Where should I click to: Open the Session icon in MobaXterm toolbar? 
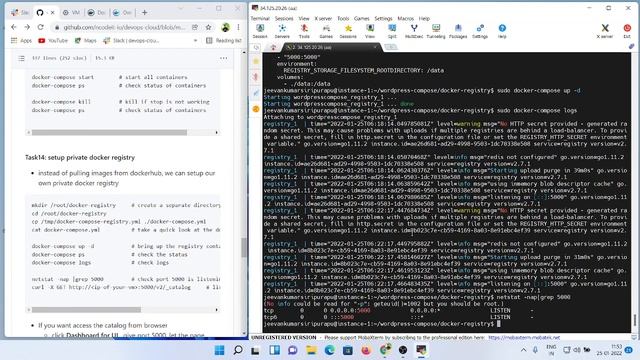[x=260, y=31]
